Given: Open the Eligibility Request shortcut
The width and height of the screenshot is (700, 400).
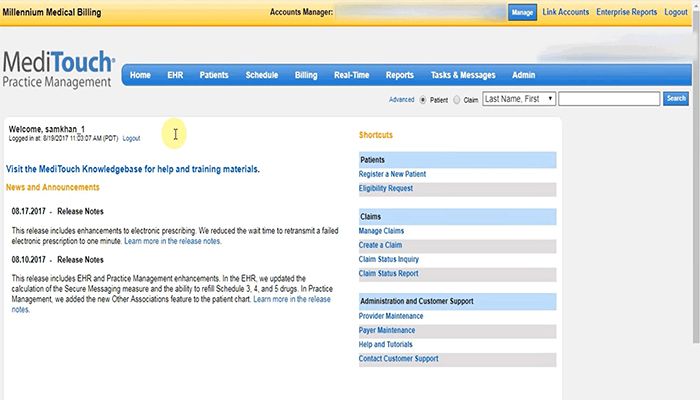Looking at the screenshot, I should (385, 188).
